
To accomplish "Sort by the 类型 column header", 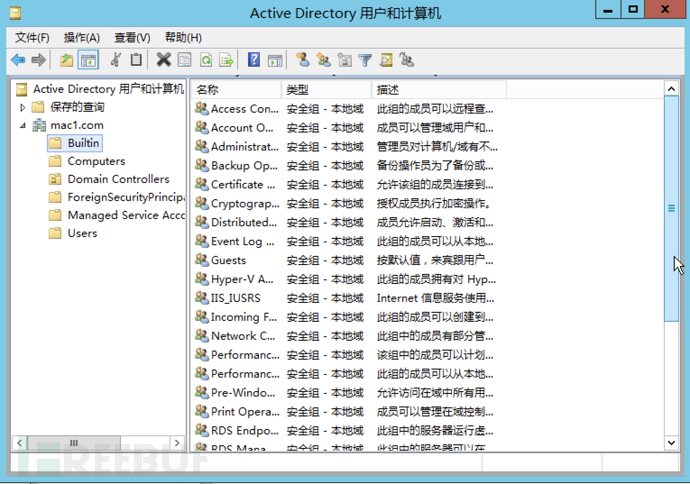I will click(x=326, y=90).
